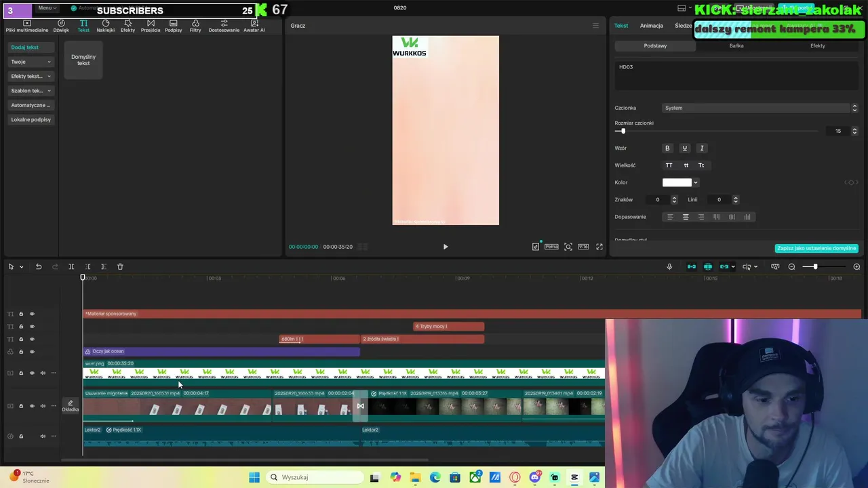Open the Tekst library tab
The height and width of the screenshot is (488, 868).
point(83,26)
